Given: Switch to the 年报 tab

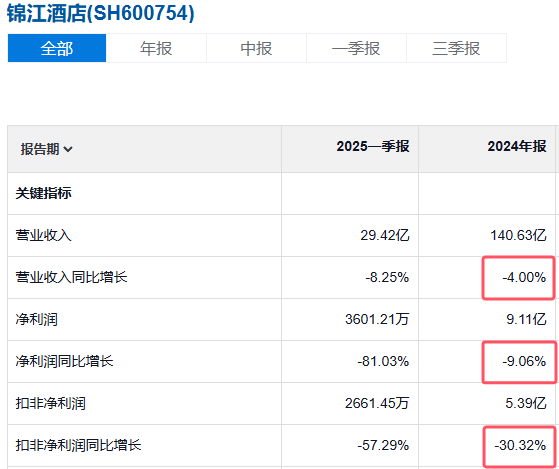Looking at the screenshot, I should click(156, 48).
